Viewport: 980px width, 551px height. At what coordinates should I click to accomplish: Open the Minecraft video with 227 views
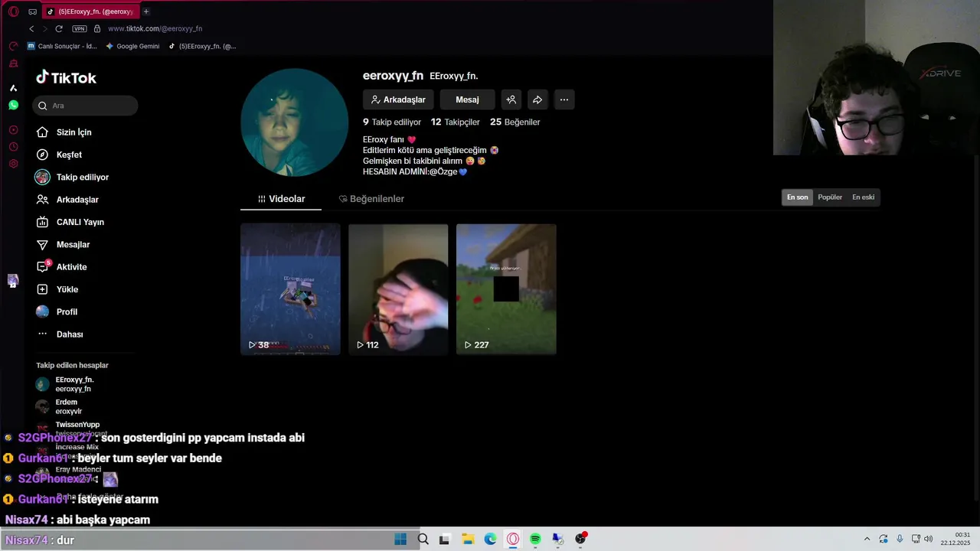[x=506, y=289]
